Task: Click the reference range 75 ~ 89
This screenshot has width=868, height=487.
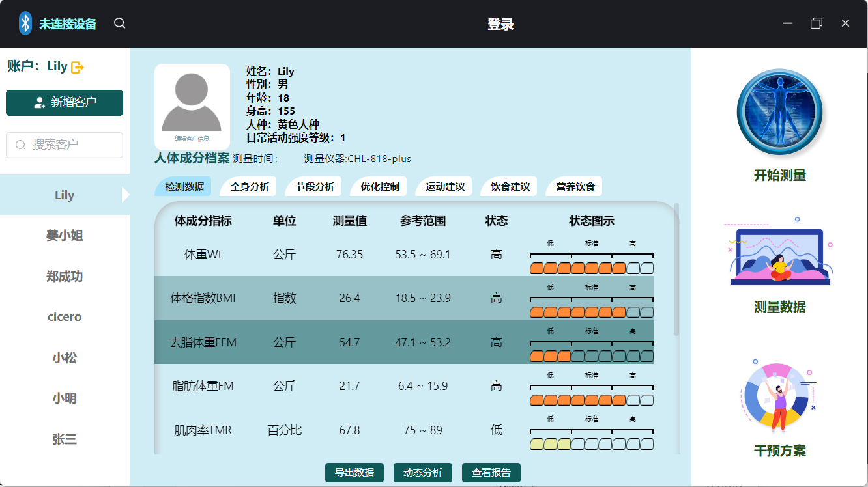Action: (423, 430)
